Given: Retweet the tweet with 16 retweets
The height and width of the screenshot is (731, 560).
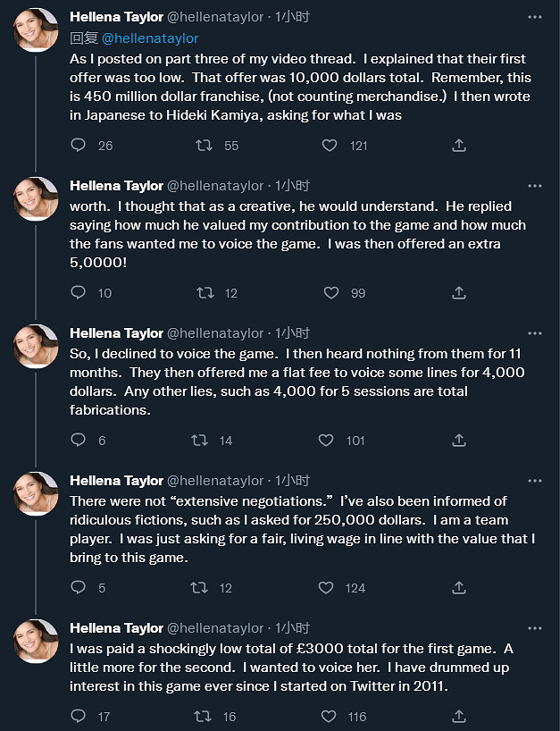Looking at the screenshot, I should tap(204, 716).
